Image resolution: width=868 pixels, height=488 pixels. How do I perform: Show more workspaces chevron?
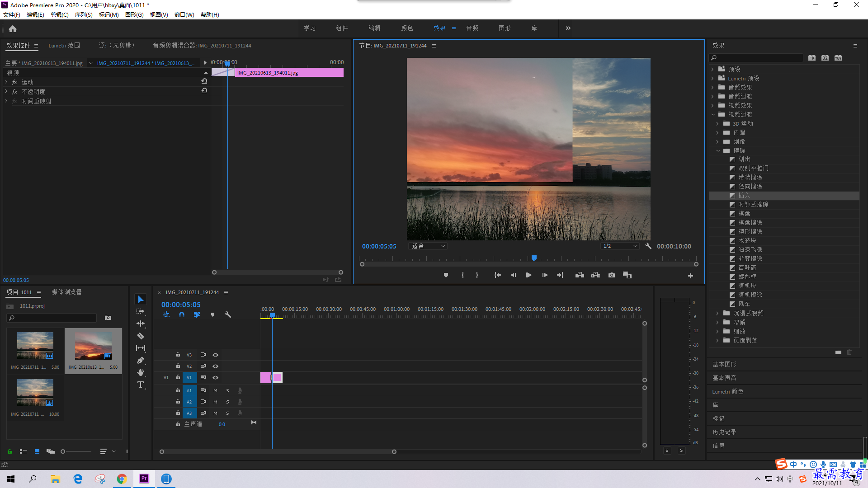568,28
